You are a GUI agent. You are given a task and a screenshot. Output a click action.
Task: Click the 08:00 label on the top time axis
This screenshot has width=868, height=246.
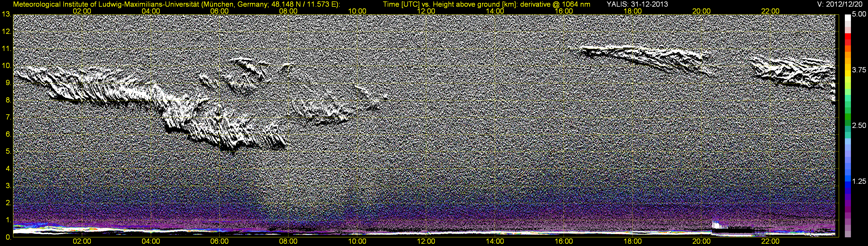click(x=288, y=11)
